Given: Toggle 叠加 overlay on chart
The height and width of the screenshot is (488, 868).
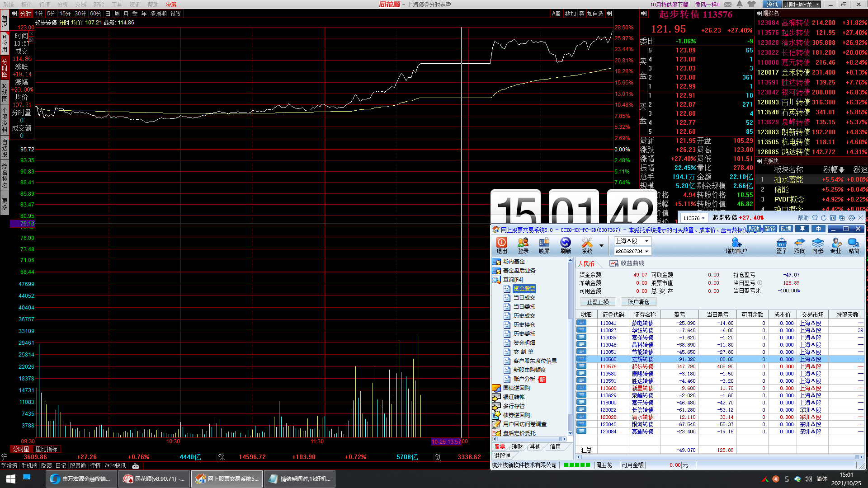Looking at the screenshot, I should 571,14.
